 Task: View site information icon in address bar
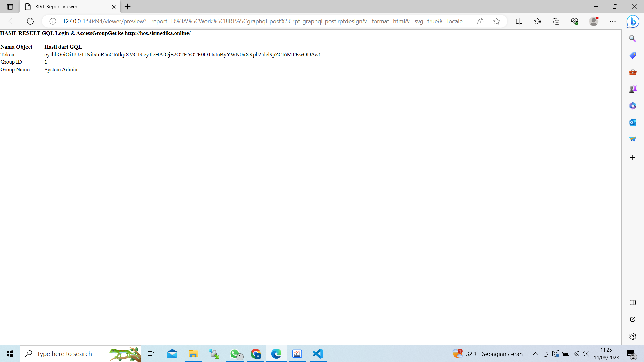(53, 21)
